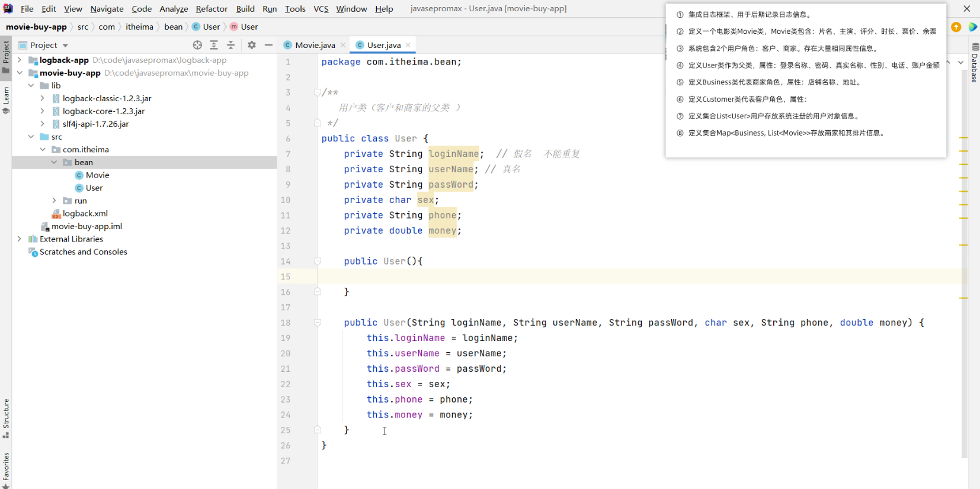Open Project panel gear settings

coord(252,45)
